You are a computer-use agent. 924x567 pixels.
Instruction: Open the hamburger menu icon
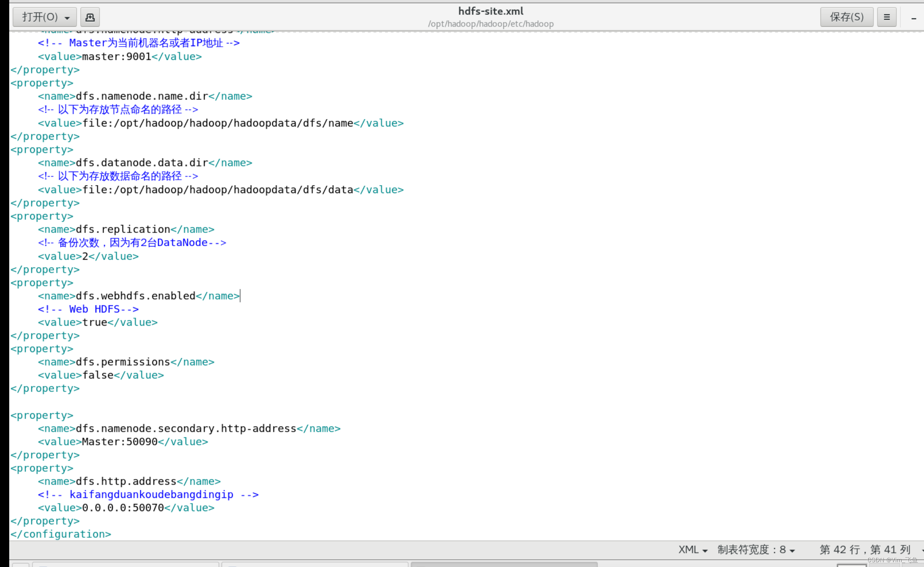point(887,17)
